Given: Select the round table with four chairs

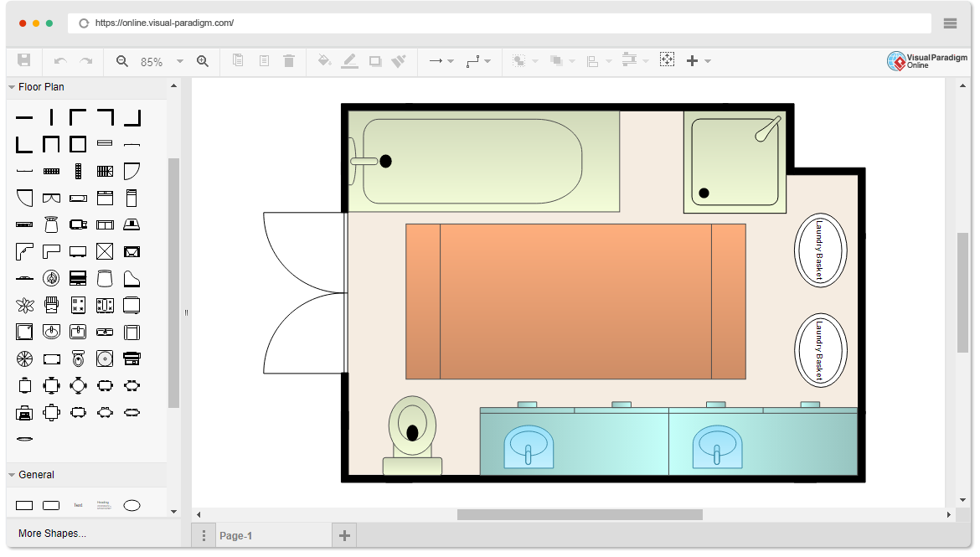Looking at the screenshot, I should pyautogui.click(x=78, y=385).
